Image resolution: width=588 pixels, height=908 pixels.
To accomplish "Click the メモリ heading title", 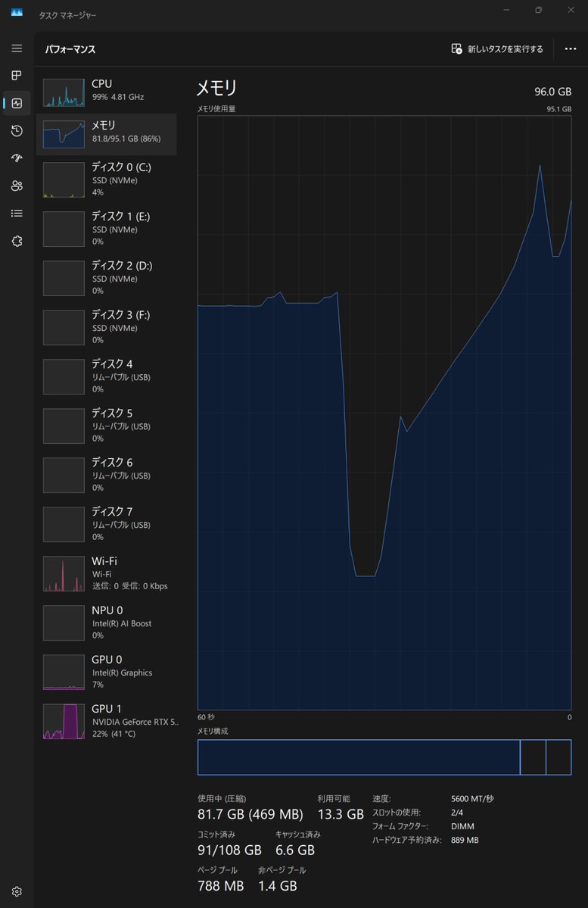I will tap(216, 88).
